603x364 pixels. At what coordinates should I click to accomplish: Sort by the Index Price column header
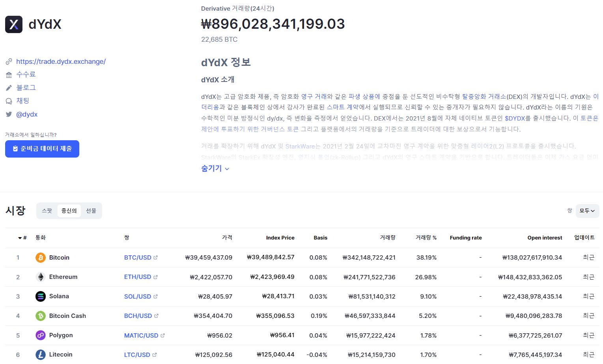coord(280,238)
